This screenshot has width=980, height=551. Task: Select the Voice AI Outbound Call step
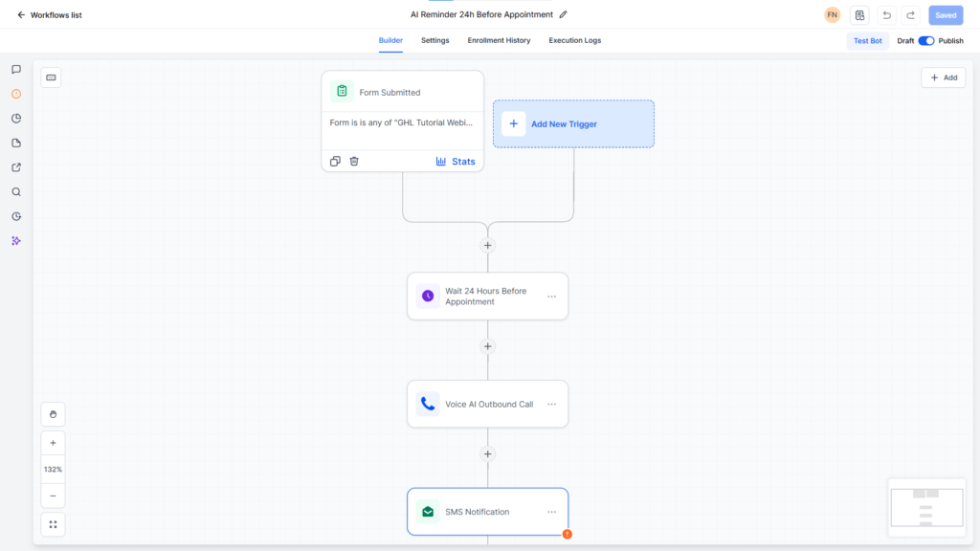(487, 405)
